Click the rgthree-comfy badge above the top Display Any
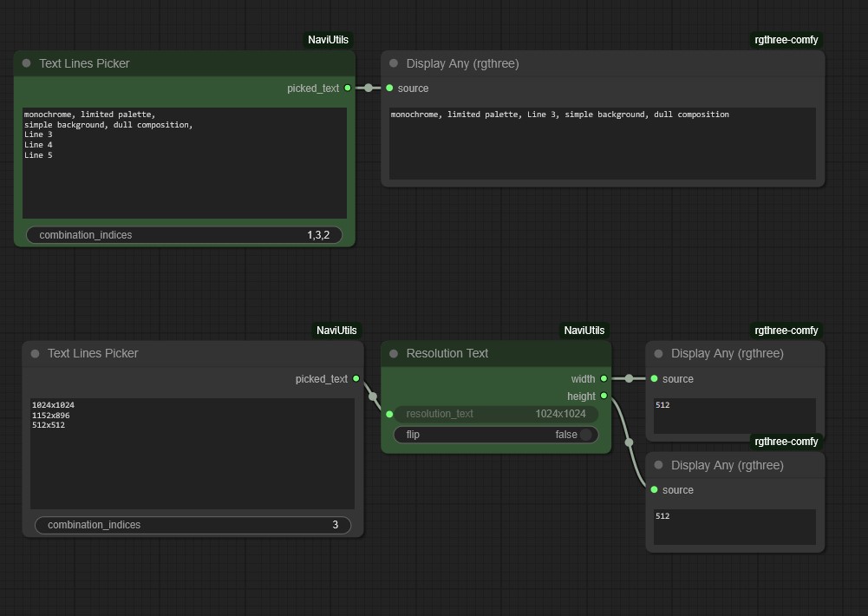This screenshot has height=616, width=868. [786, 40]
